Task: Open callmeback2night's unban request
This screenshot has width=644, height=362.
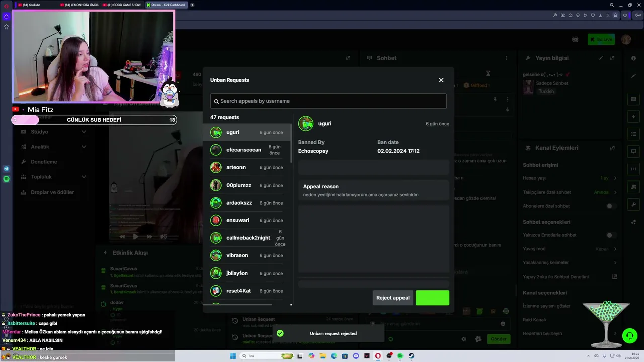Action: coord(247,238)
